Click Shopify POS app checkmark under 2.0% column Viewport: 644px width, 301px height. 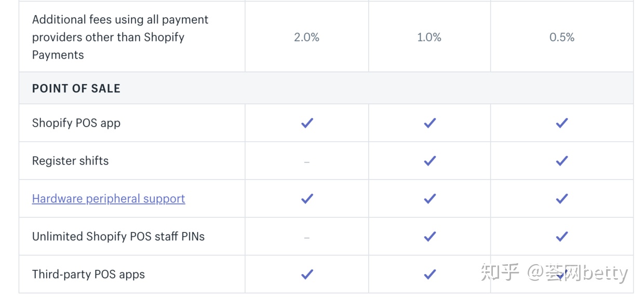[x=307, y=123]
